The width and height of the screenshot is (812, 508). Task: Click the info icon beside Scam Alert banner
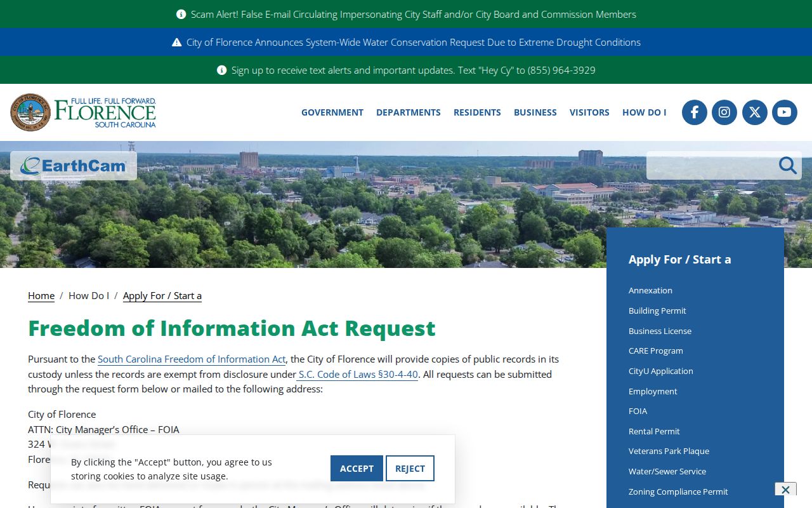pyautogui.click(x=181, y=14)
